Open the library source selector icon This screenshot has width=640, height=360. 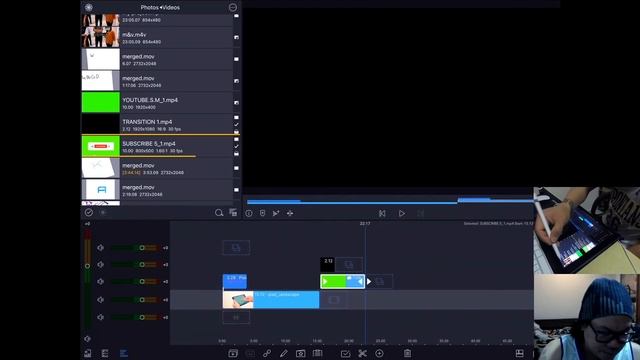click(x=89, y=7)
